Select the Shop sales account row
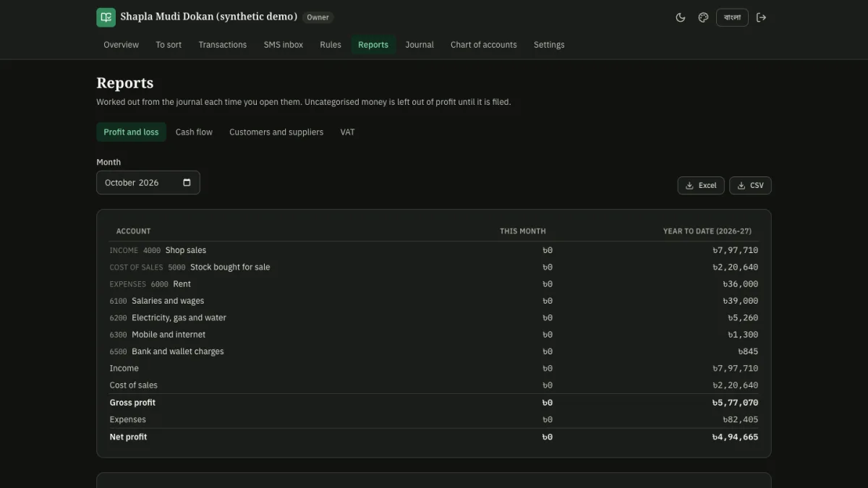This screenshot has width=868, height=488. (434, 250)
